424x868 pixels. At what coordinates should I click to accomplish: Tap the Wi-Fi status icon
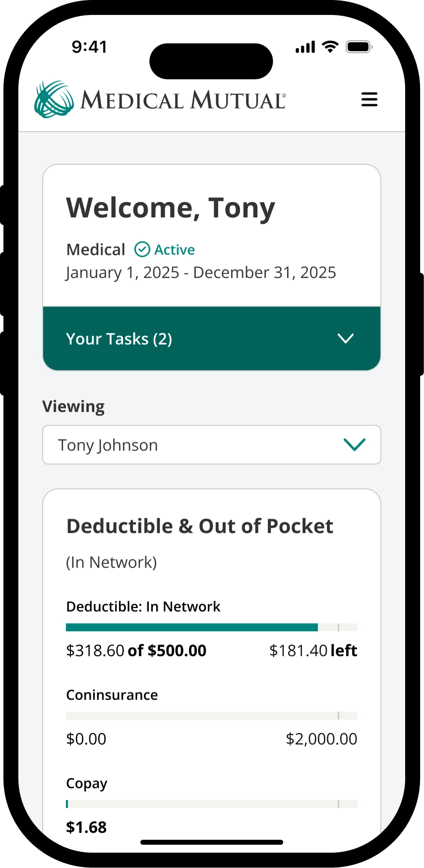pyautogui.click(x=330, y=47)
